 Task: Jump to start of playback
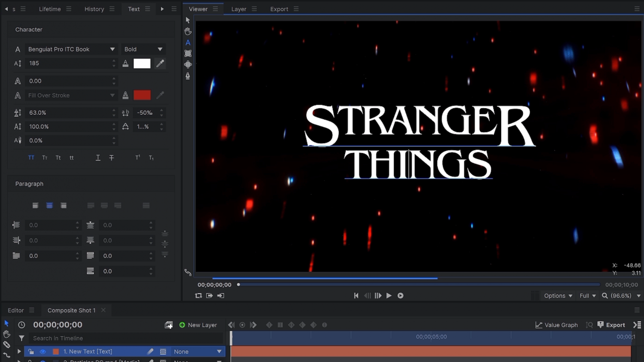[356, 295]
